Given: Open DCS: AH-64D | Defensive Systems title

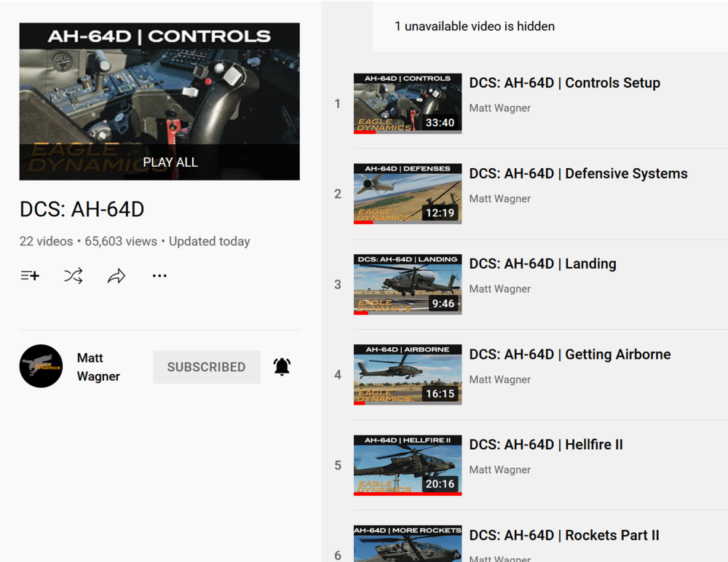Looking at the screenshot, I should tap(578, 173).
